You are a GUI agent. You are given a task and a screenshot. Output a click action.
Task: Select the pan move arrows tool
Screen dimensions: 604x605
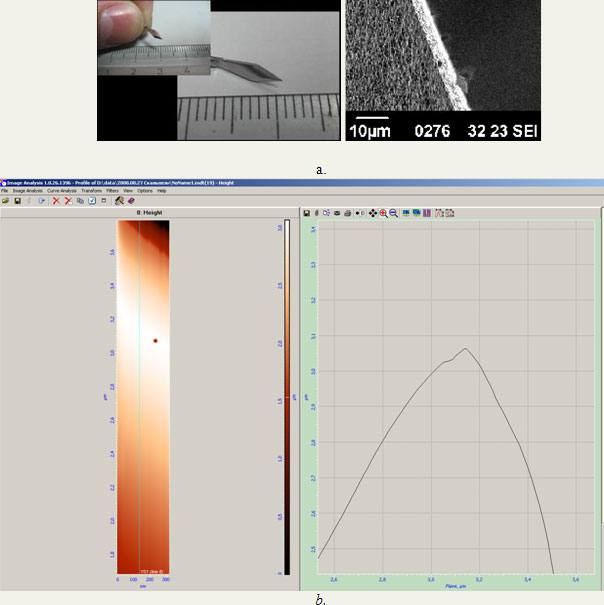[x=373, y=213]
